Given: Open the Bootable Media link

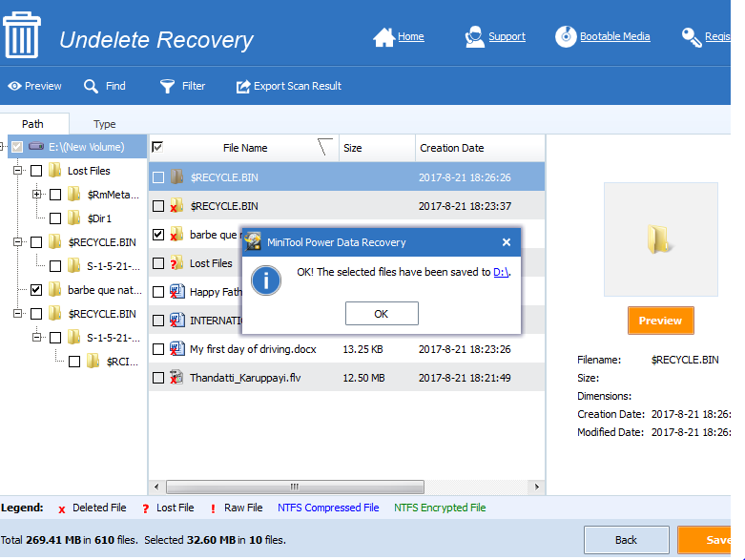Looking at the screenshot, I should point(615,36).
